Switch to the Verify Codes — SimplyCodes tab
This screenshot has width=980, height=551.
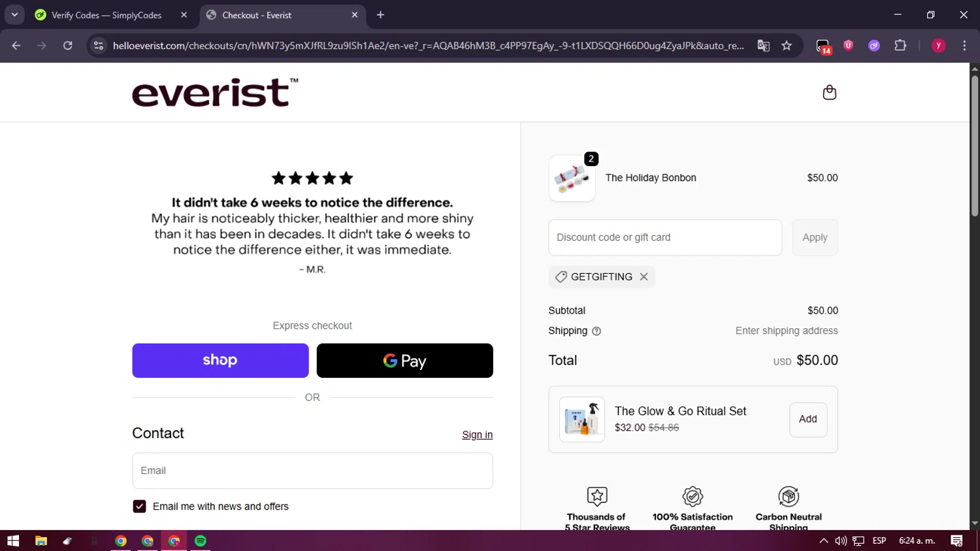(106, 15)
